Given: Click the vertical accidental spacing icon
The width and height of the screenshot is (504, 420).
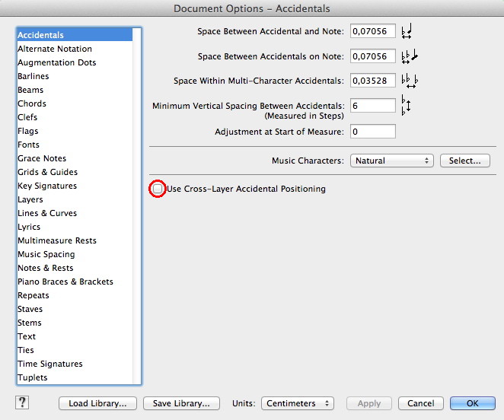Looking at the screenshot, I should [x=406, y=106].
